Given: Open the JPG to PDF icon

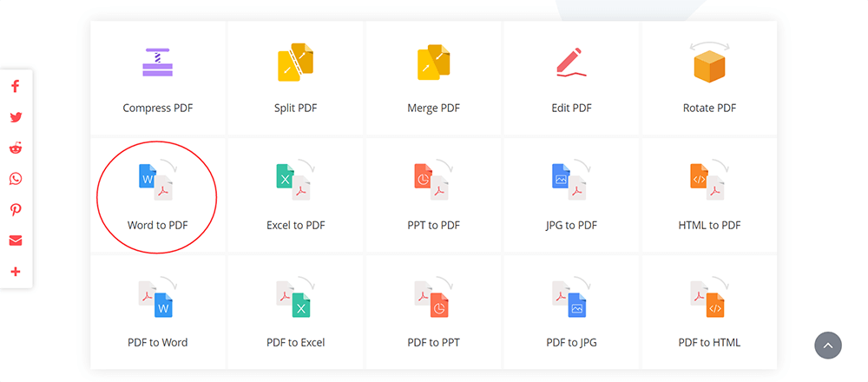Looking at the screenshot, I should [x=571, y=180].
